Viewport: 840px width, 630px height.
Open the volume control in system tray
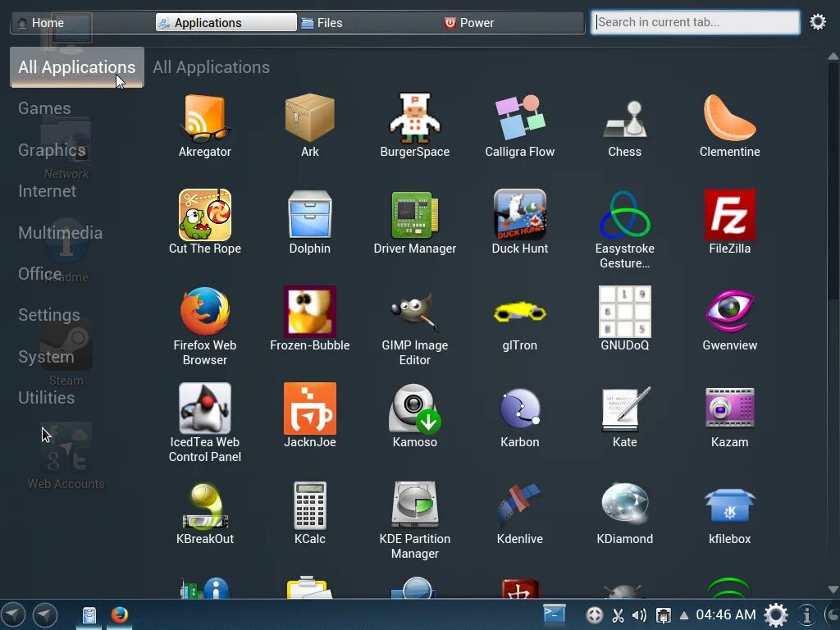coord(640,615)
